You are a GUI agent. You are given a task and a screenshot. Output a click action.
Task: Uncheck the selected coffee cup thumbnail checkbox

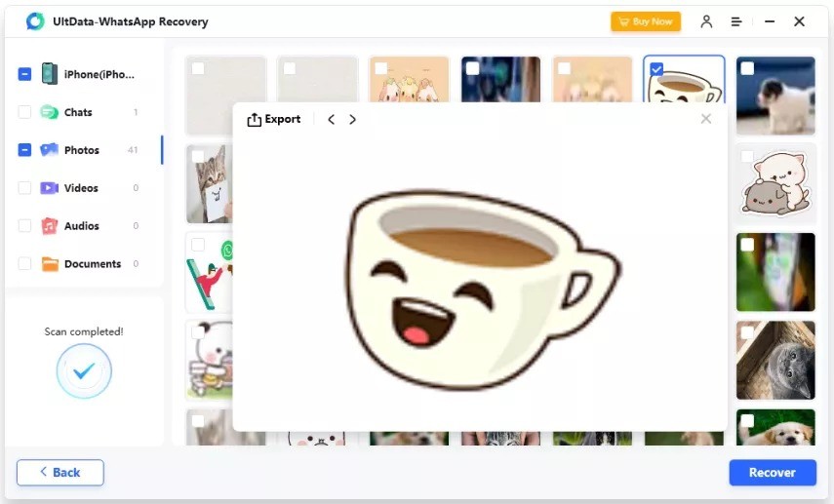click(x=656, y=68)
